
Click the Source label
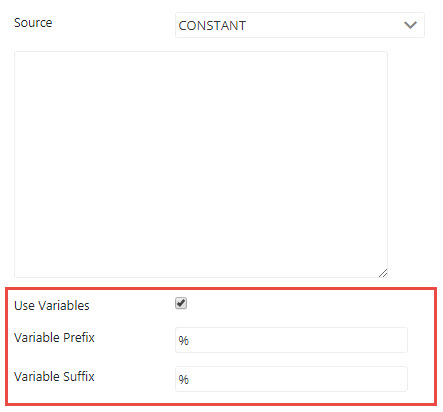[x=33, y=23]
